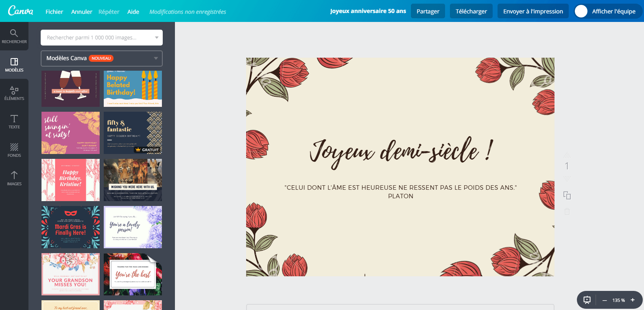Click the Modifications non enregistrées status

[188, 12]
